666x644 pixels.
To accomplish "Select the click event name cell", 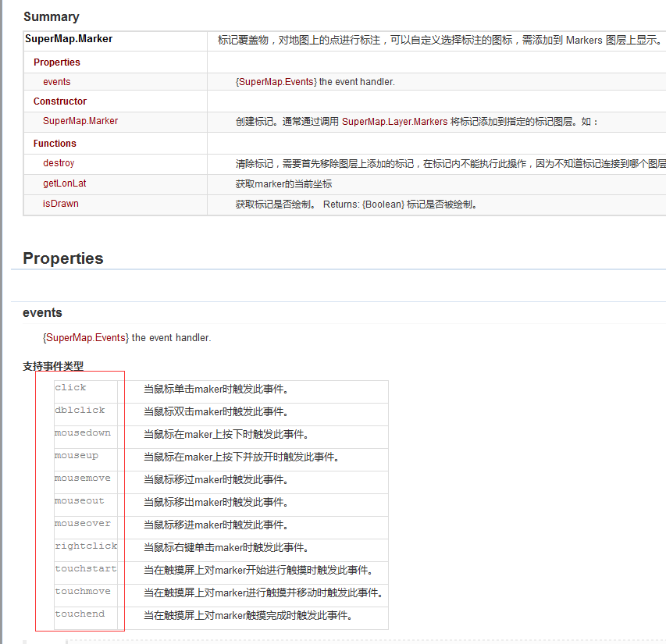I will [86, 392].
